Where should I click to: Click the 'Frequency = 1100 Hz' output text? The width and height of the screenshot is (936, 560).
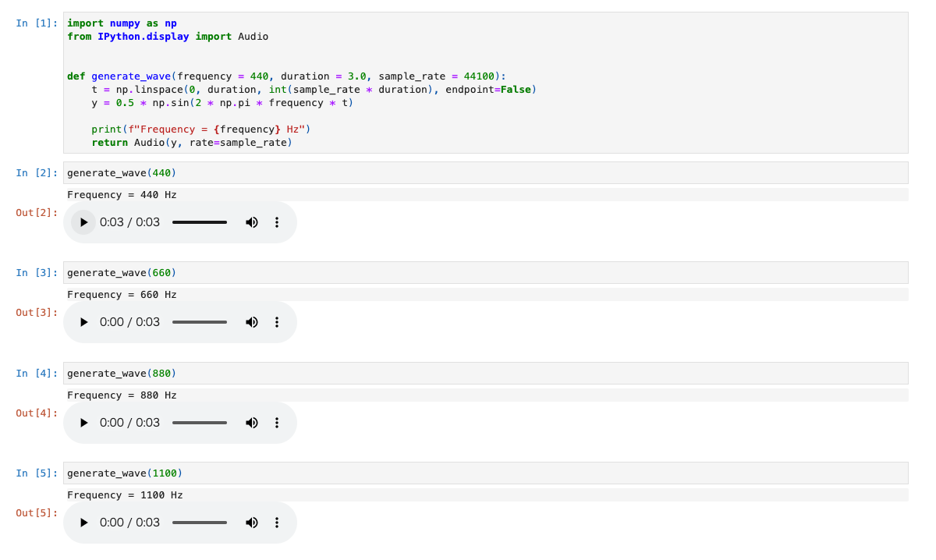pos(125,495)
